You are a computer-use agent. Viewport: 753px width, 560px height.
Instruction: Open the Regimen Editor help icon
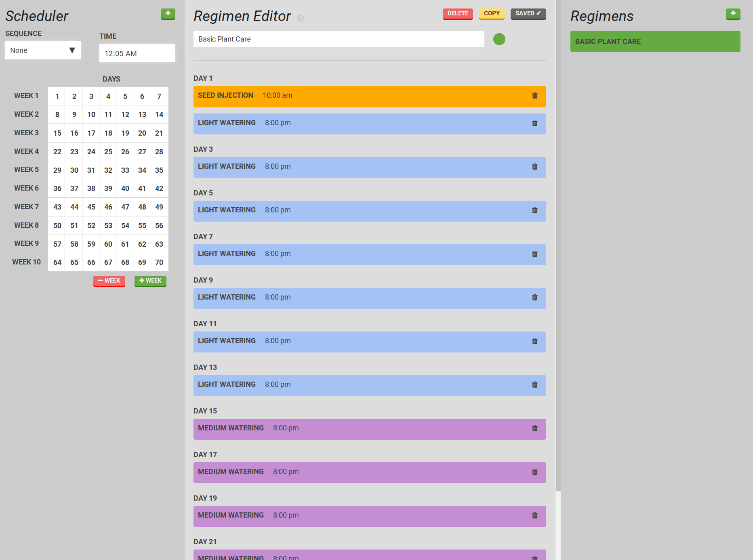coord(301,18)
